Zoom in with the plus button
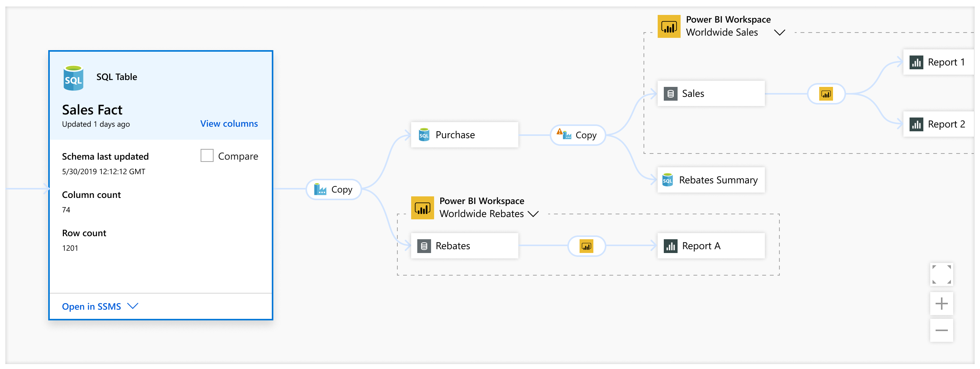The width and height of the screenshot is (980, 369). tap(942, 304)
